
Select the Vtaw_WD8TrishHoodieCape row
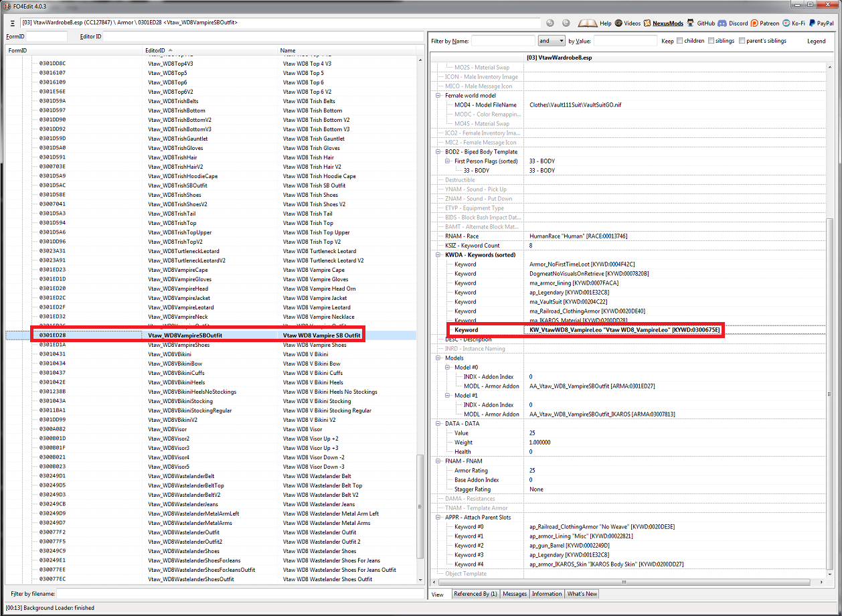[x=210, y=176]
